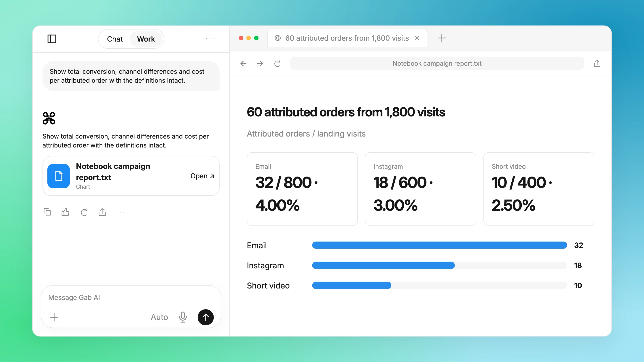Reload the preview page

pos(277,63)
